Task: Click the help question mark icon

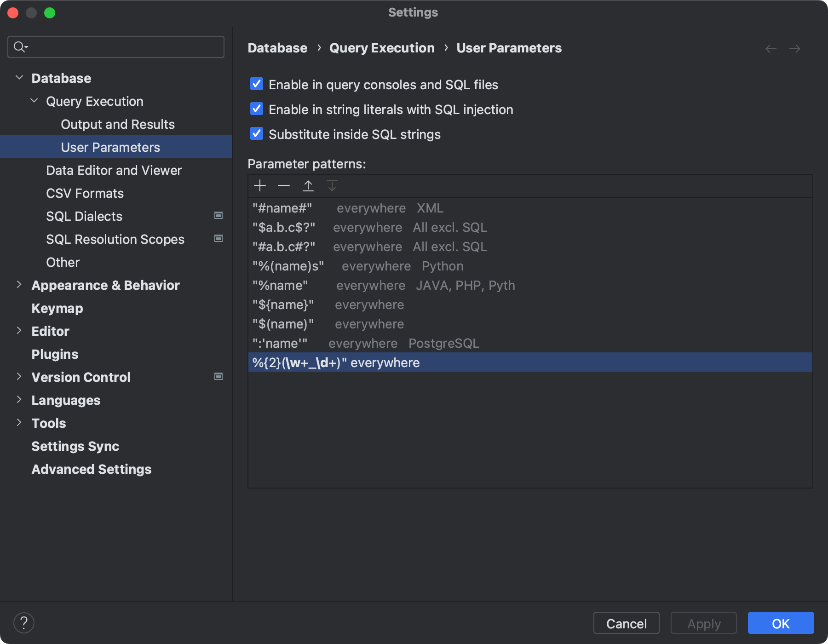Action: pos(24,623)
